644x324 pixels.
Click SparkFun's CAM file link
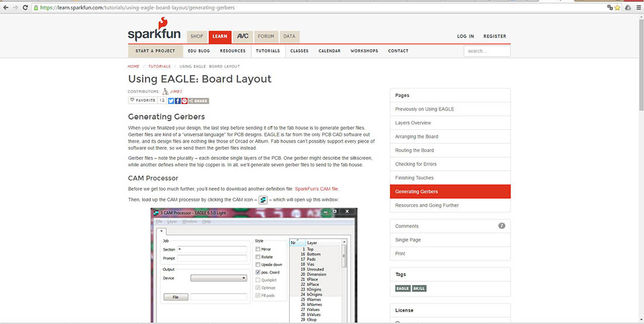coord(316,189)
